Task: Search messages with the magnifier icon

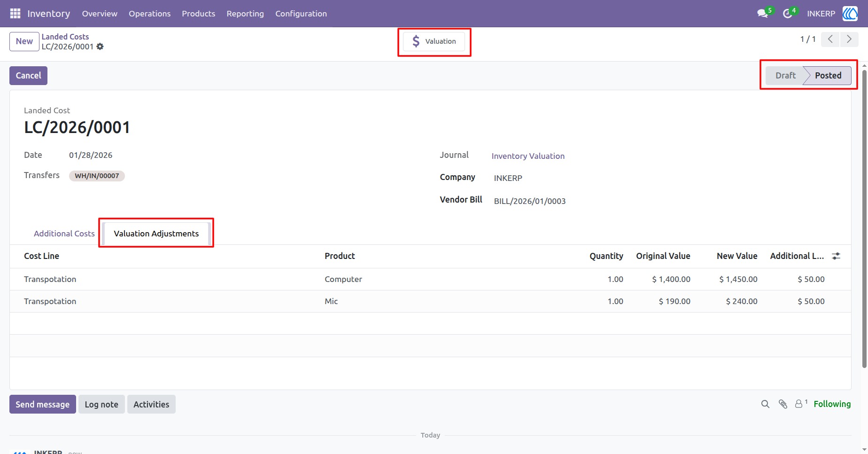Action: [765, 404]
